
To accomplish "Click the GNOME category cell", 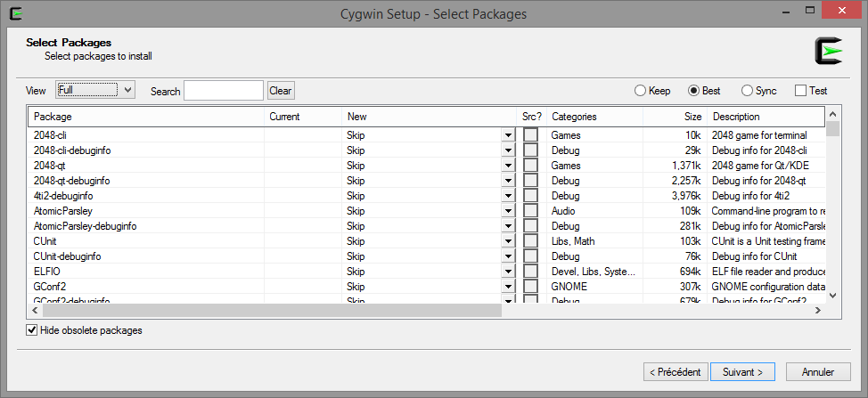I will 569,287.
